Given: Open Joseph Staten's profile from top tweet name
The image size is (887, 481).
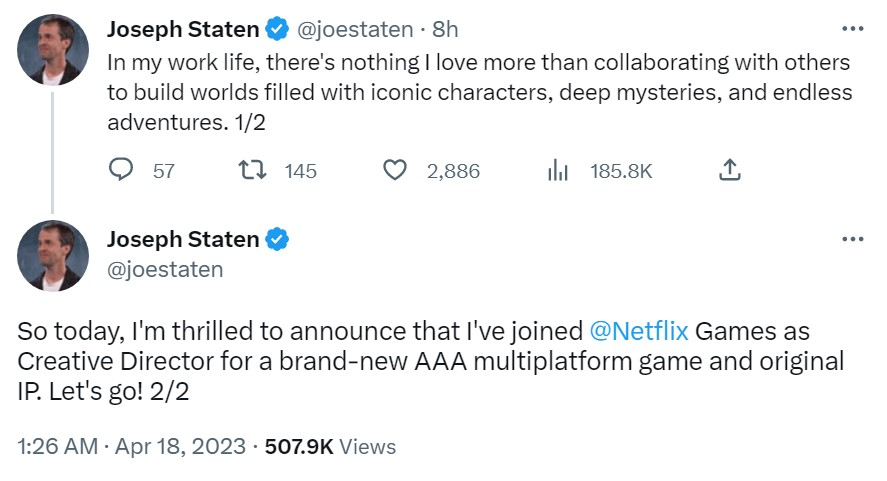Looking at the screenshot, I should 182,30.
